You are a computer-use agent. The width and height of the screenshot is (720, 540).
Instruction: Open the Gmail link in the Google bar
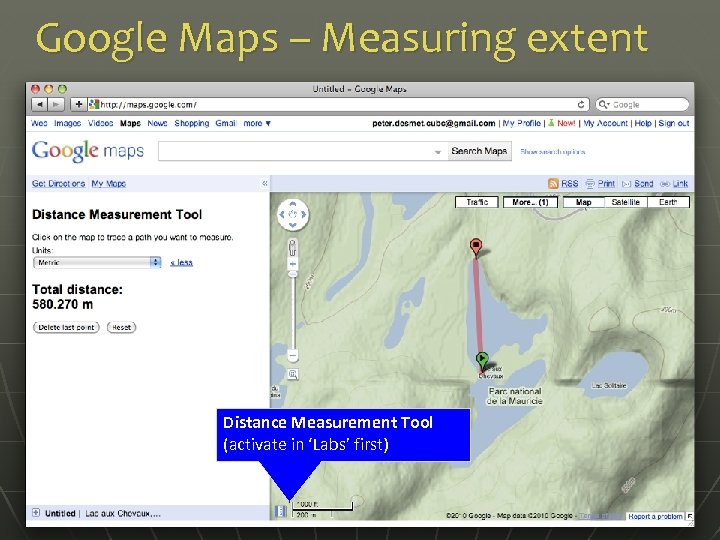coord(226,123)
